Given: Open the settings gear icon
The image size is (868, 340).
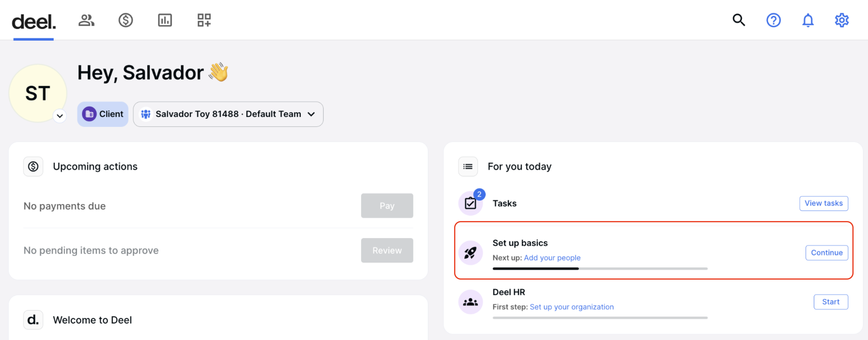Looking at the screenshot, I should coord(841,20).
